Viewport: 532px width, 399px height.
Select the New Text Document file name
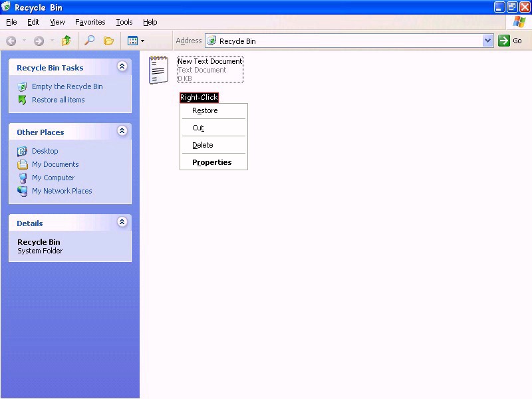(x=210, y=61)
